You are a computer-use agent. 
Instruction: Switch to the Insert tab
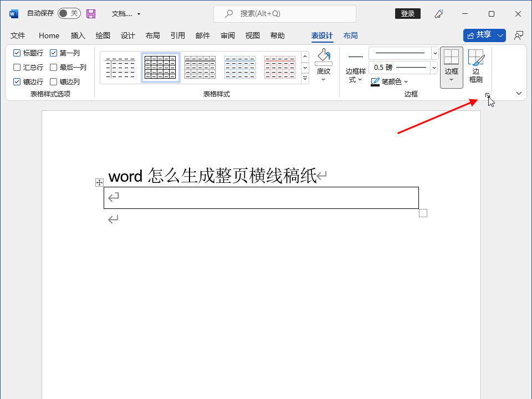[78, 35]
